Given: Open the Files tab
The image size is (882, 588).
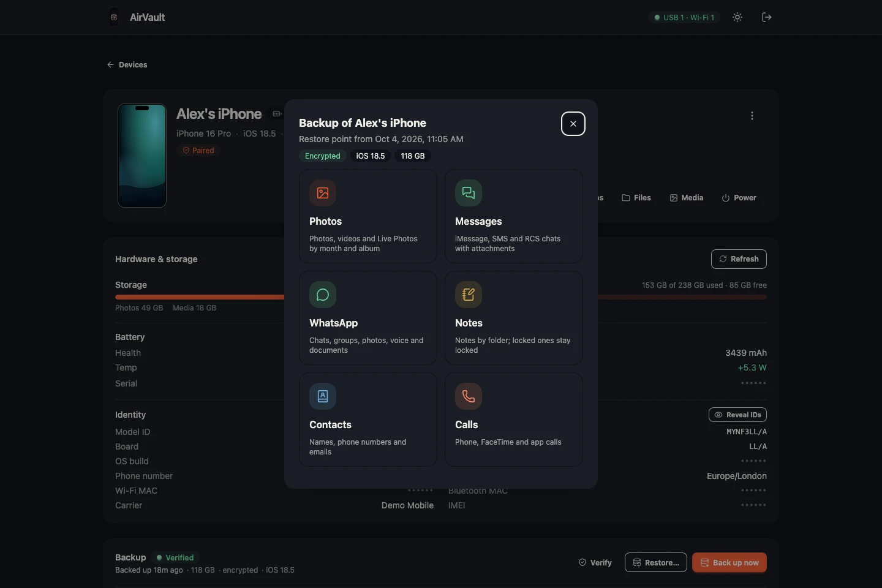Looking at the screenshot, I should point(636,198).
